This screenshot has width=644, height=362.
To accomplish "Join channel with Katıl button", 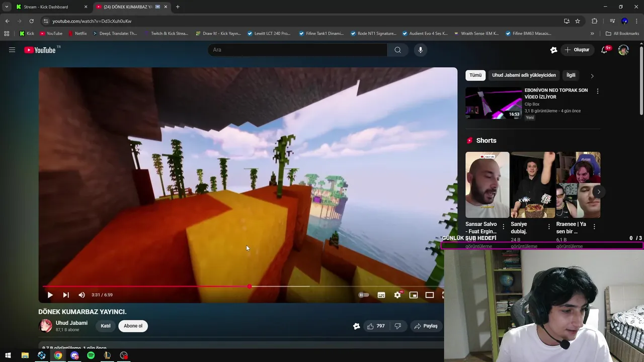I will (106, 326).
